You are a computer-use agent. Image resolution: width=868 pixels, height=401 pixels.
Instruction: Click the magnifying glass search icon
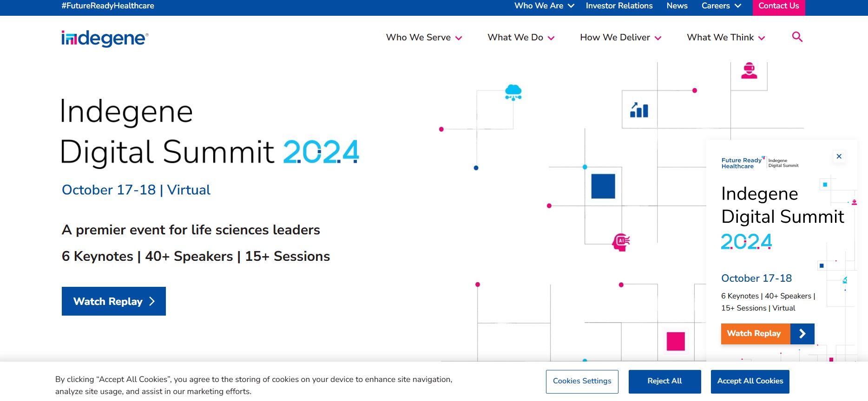pos(797,37)
